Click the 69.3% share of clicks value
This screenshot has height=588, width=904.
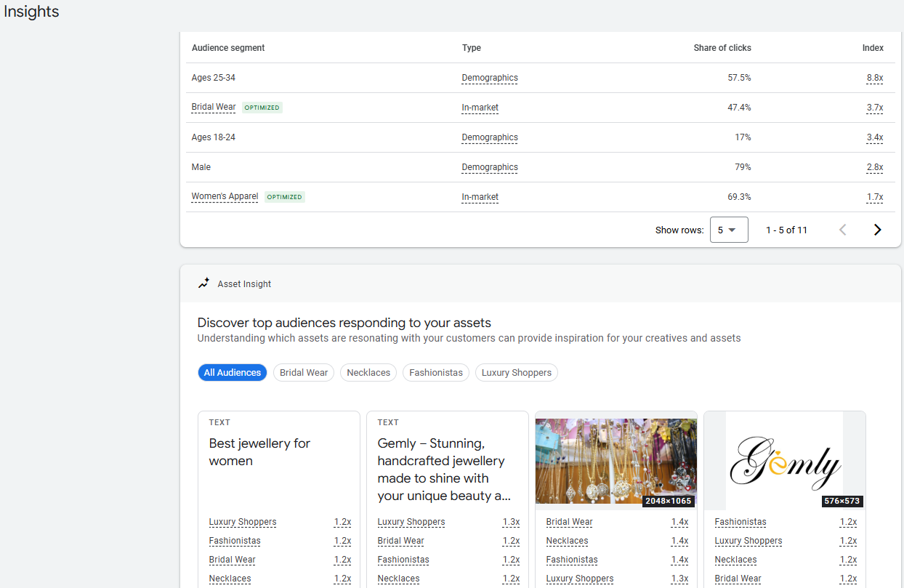pyautogui.click(x=740, y=197)
